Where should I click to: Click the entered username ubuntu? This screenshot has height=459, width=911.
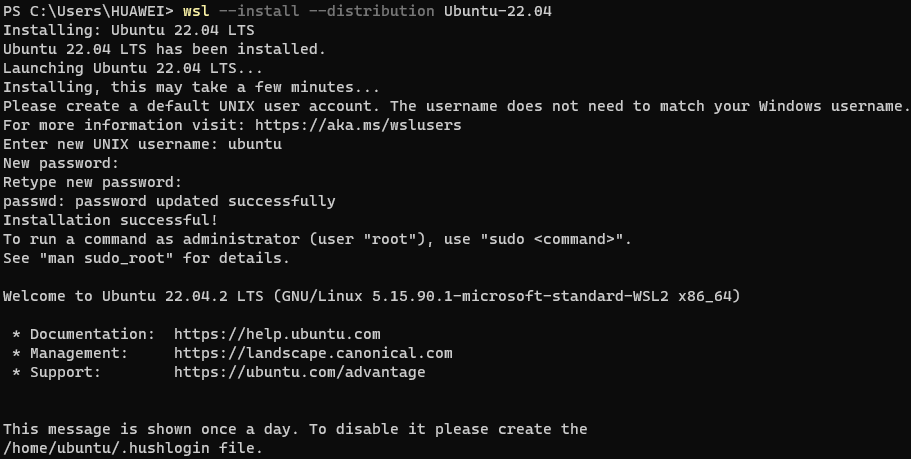pos(255,144)
